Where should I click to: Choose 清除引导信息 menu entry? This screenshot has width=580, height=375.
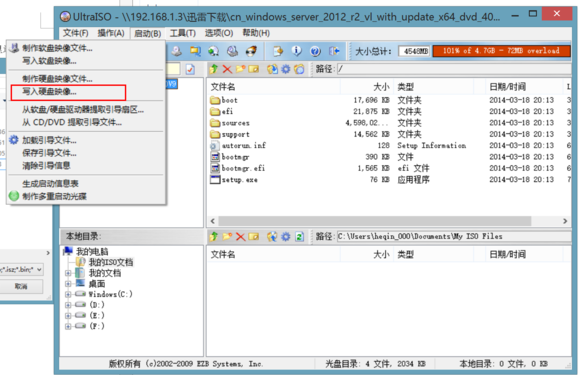[x=86, y=165]
